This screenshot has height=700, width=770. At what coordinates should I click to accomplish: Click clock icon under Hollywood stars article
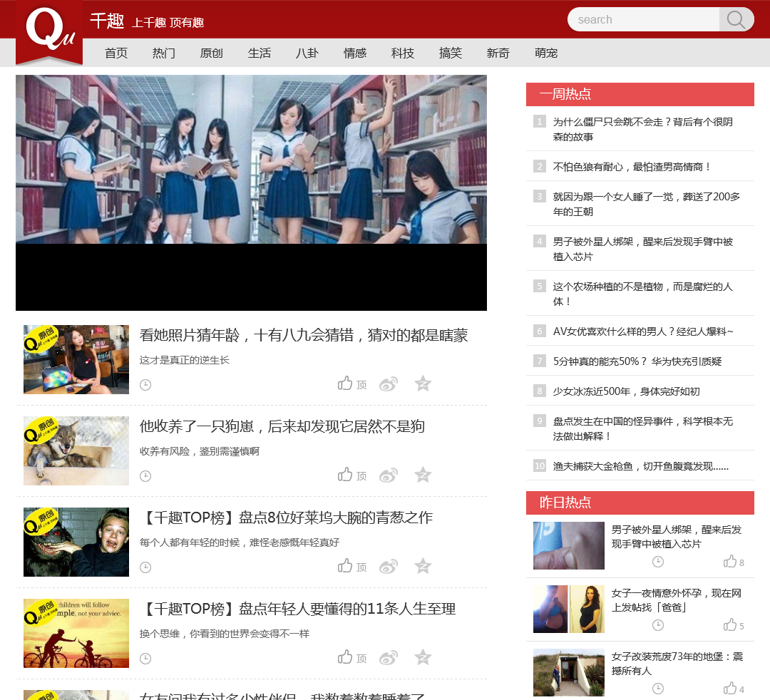click(145, 567)
